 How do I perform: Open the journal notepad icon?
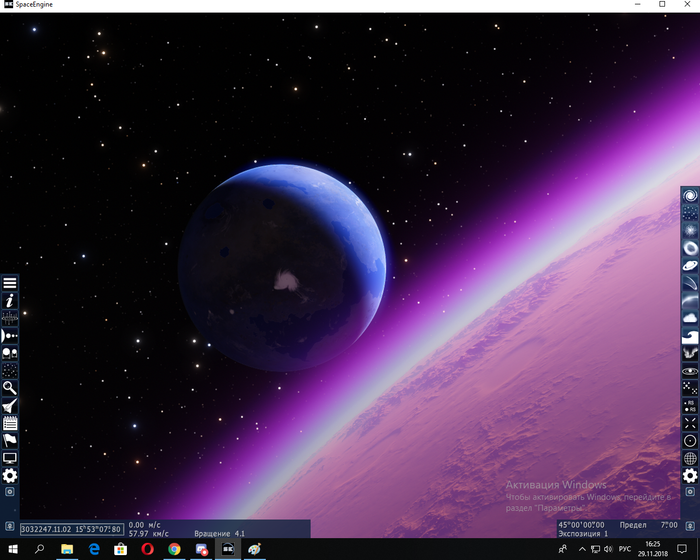coord(10,423)
